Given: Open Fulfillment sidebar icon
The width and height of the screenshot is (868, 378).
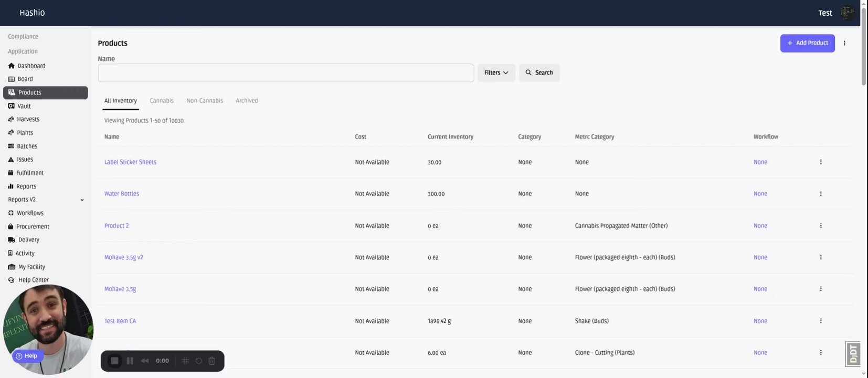Looking at the screenshot, I should point(10,173).
